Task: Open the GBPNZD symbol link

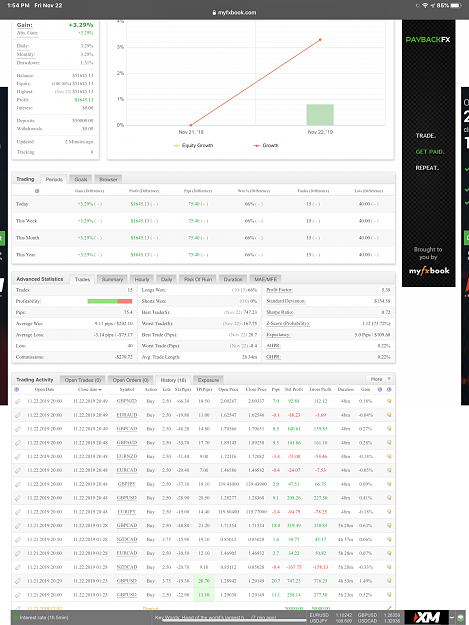Action: click(x=127, y=401)
